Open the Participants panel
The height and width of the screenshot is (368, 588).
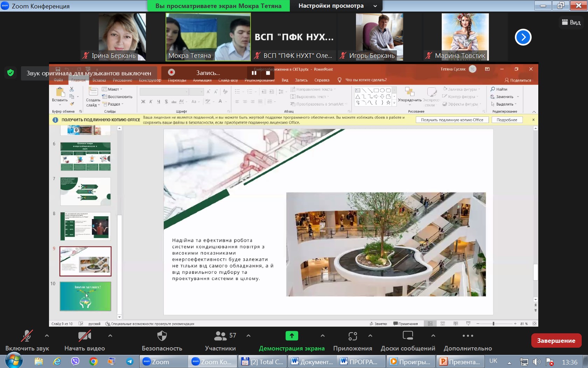(x=220, y=341)
